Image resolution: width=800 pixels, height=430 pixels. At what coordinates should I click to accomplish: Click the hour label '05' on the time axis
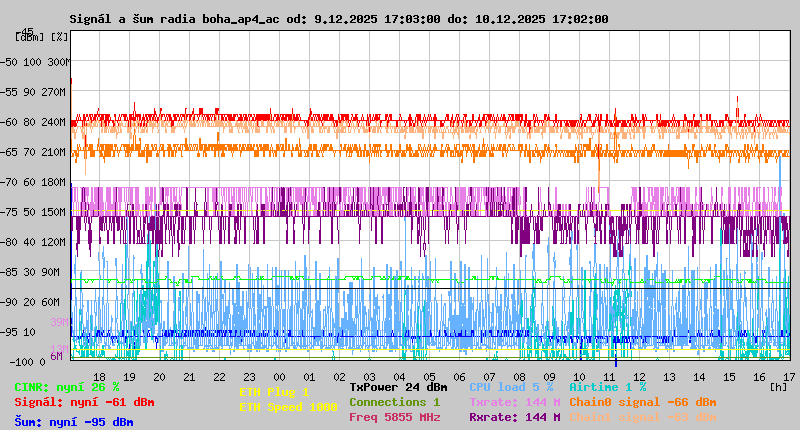pyautogui.click(x=430, y=377)
